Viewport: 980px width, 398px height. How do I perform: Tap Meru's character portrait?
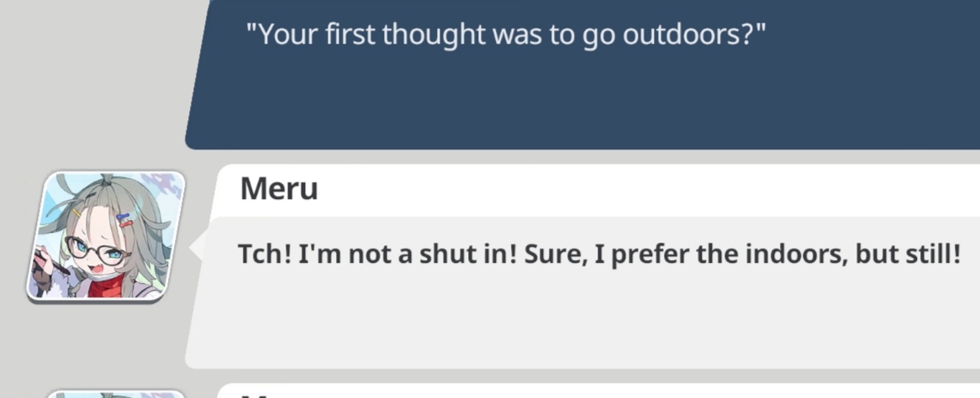point(106,236)
